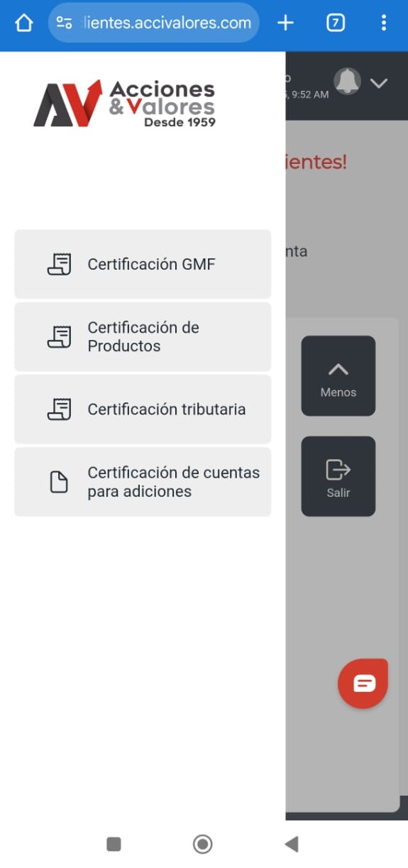Open the red chat support bubble

363,683
